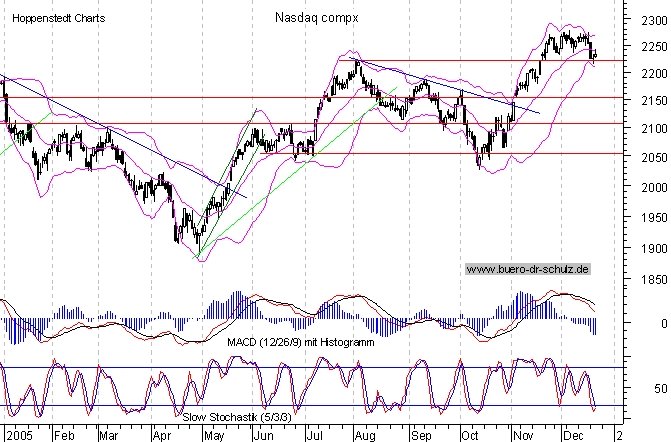The image size is (671, 442).
Task: Click the Mar label on the time axis
Action: [109, 436]
